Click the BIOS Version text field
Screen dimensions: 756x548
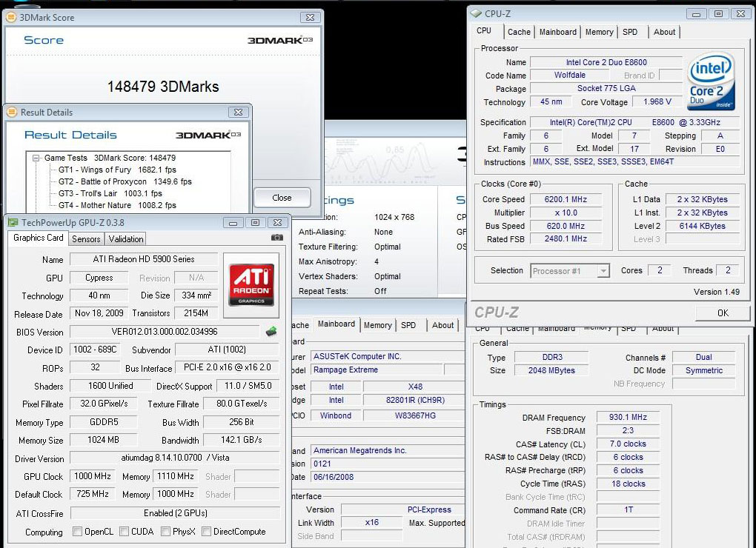tap(165, 332)
